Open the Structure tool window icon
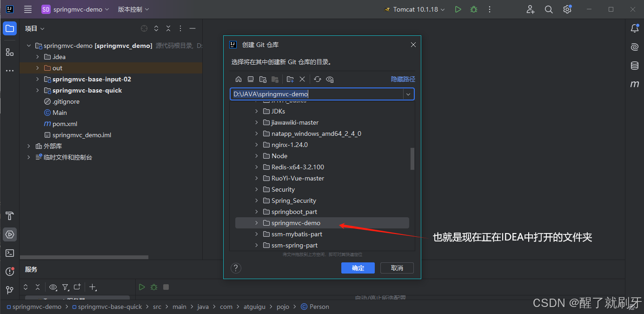644x314 pixels. coord(10,52)
